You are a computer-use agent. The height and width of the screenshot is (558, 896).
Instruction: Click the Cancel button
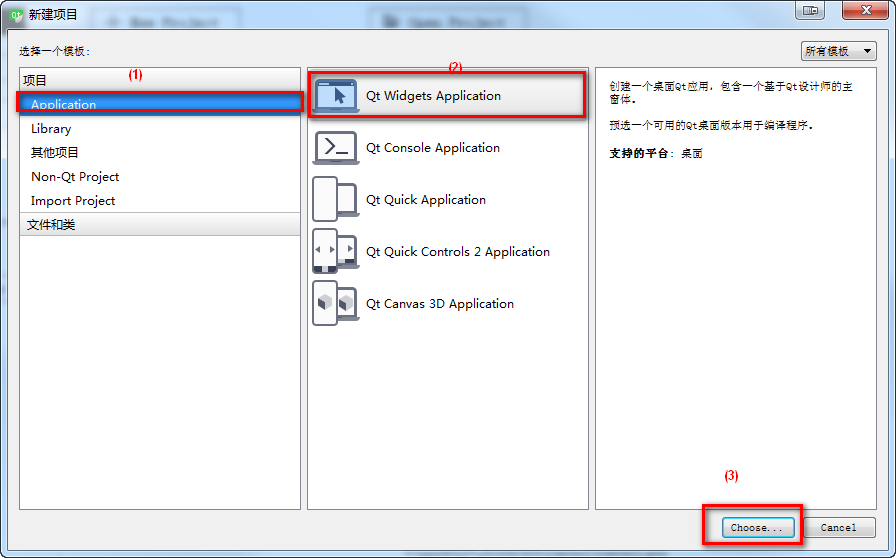point(839,527)
